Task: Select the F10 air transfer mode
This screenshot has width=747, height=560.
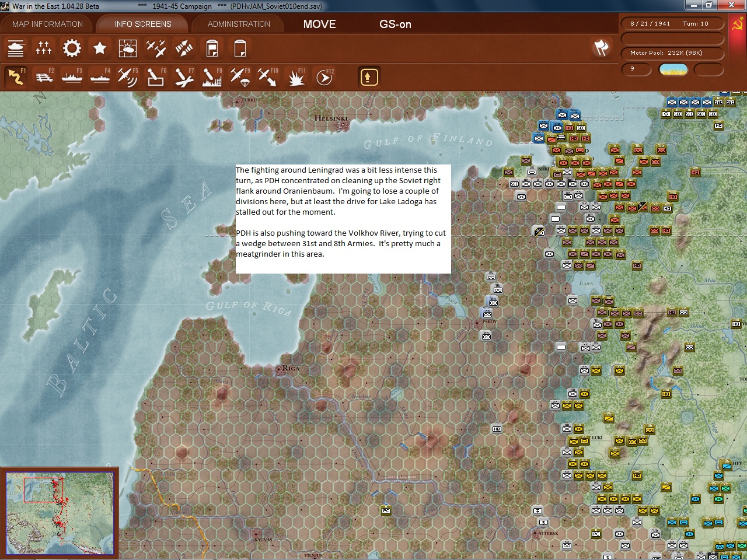Action: tap(268, 77)
